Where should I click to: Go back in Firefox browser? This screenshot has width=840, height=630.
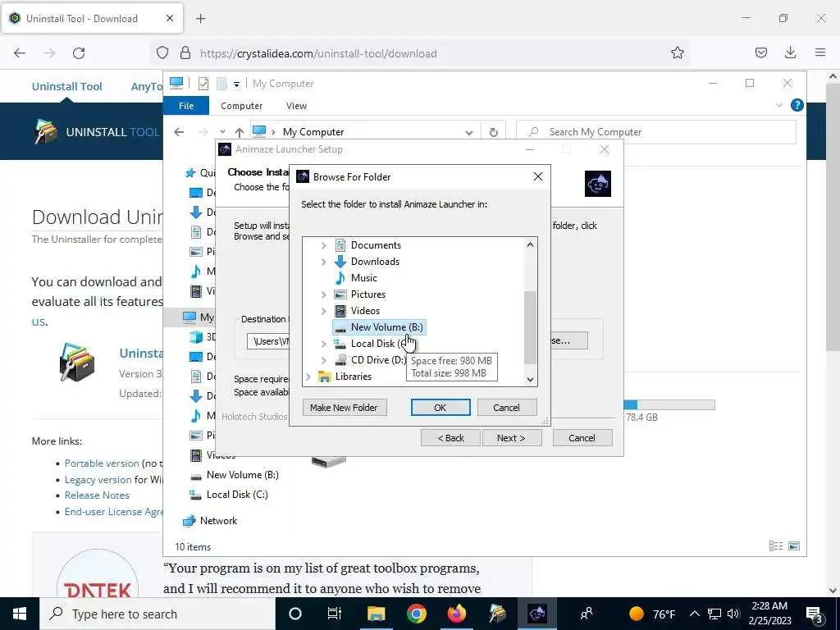point(20,53)
